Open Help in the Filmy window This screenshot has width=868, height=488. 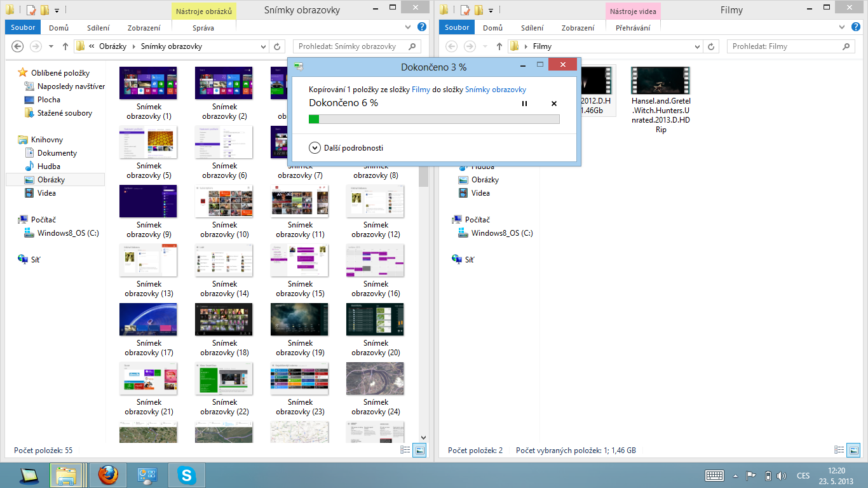(x=856, y=27)
